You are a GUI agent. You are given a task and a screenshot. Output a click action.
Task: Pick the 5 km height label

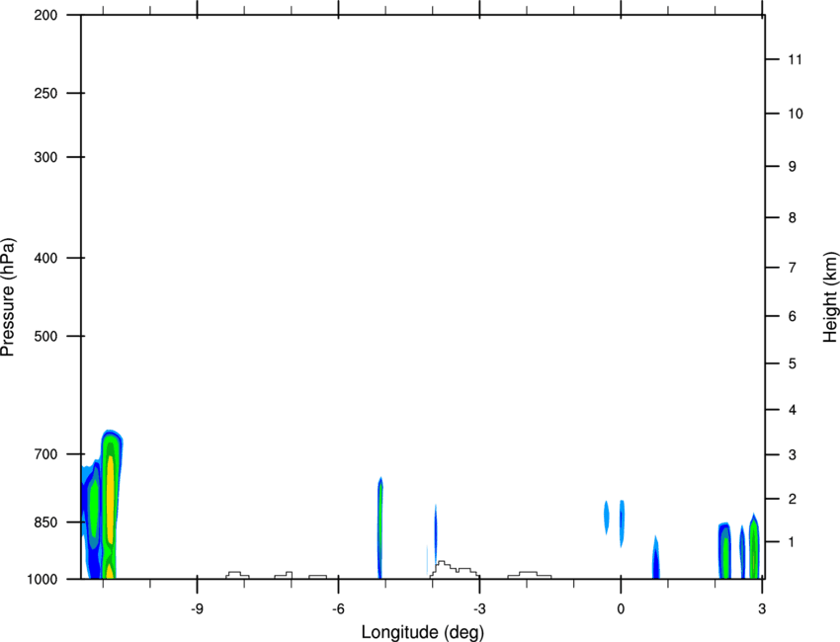(x=792, y=364)
